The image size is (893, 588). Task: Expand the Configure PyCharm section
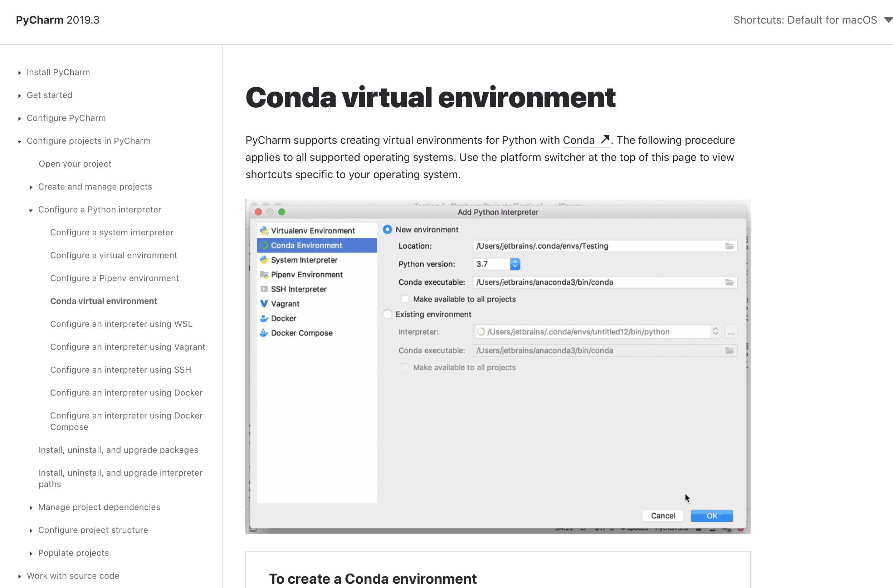(20, 118)
